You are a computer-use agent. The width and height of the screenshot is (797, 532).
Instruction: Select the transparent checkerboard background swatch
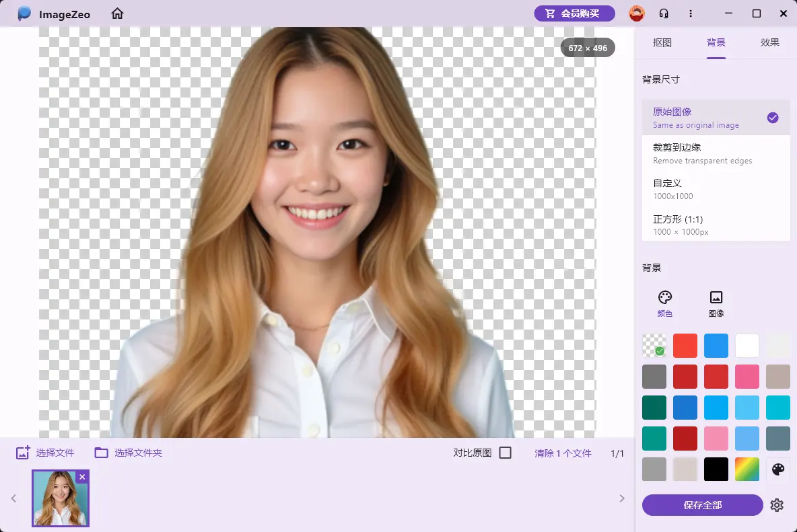click(654, 346)
